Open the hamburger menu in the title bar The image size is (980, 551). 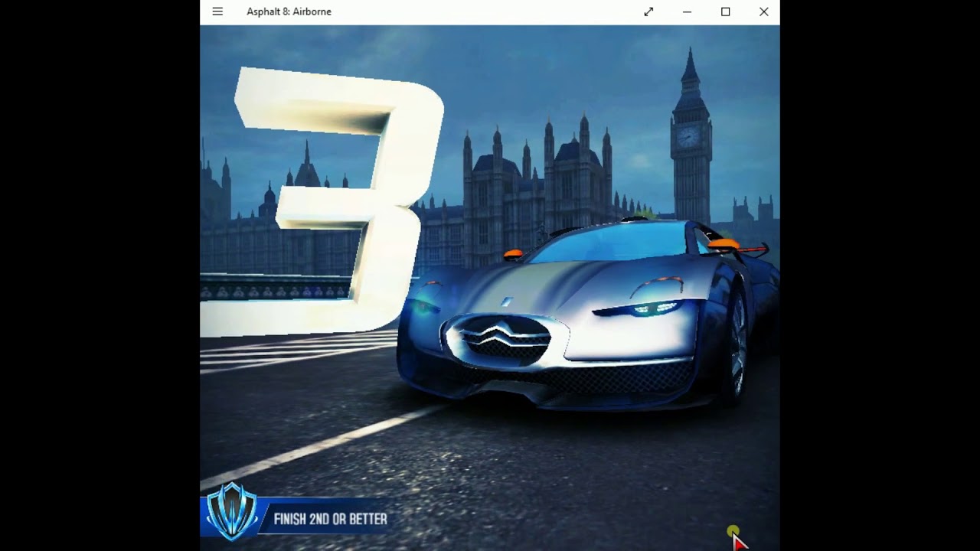[217, 11]
